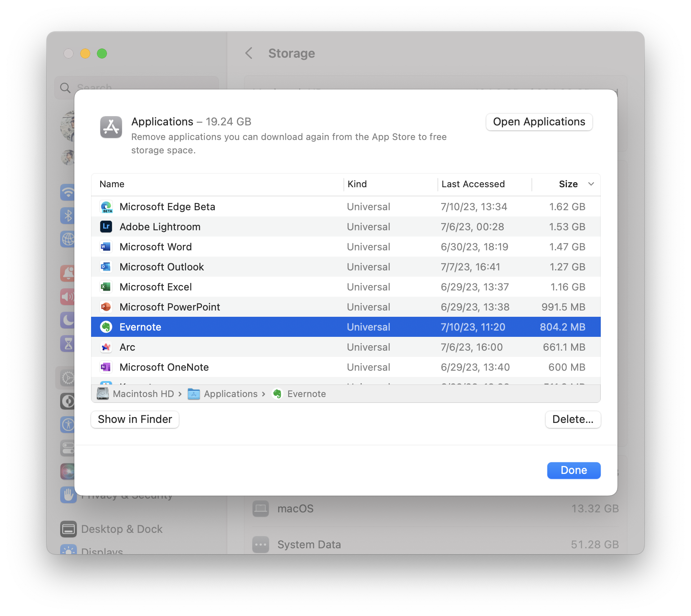Click the "1.27 GB" size cell

point(567,267)
